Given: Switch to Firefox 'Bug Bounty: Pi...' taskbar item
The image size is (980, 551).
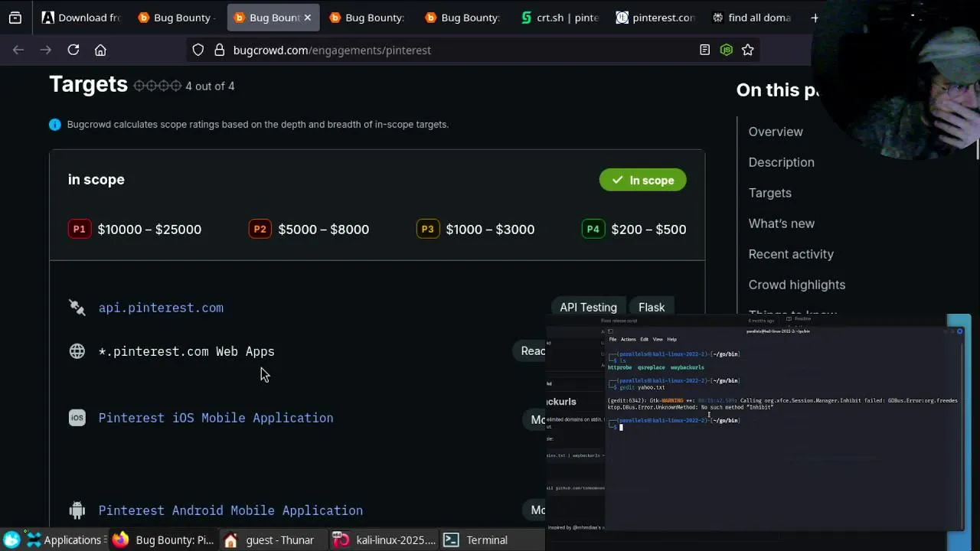Looking at the screenshot, I should point(165,540).
